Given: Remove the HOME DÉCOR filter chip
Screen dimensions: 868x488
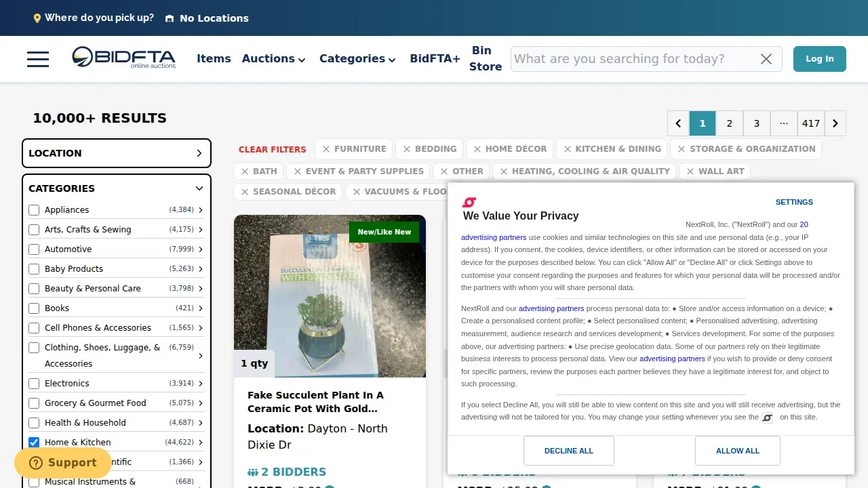Looking at the screenshot, I should (477, 149).
